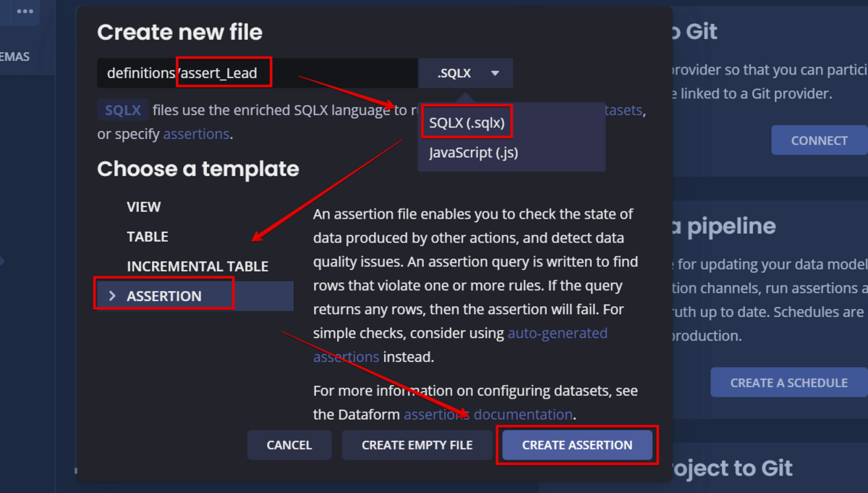Open the assertions documentation link
Screen dimensions: 868x493
click(488, 415)
